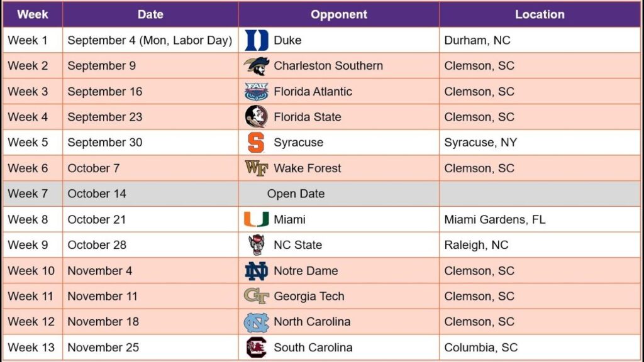Select the Week column header
Image resolution: width=644 pixels, height=362 pixels.
(x=33, y=14)
